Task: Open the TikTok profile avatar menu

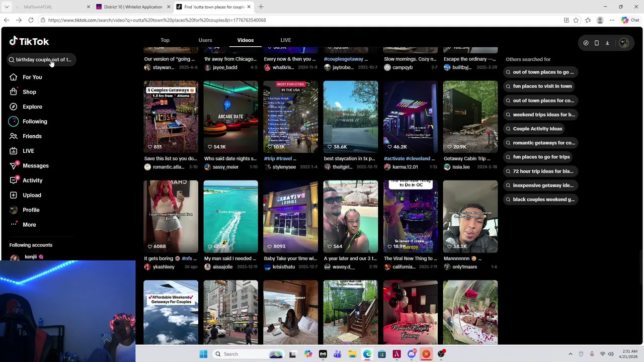Action: point(624,43)
